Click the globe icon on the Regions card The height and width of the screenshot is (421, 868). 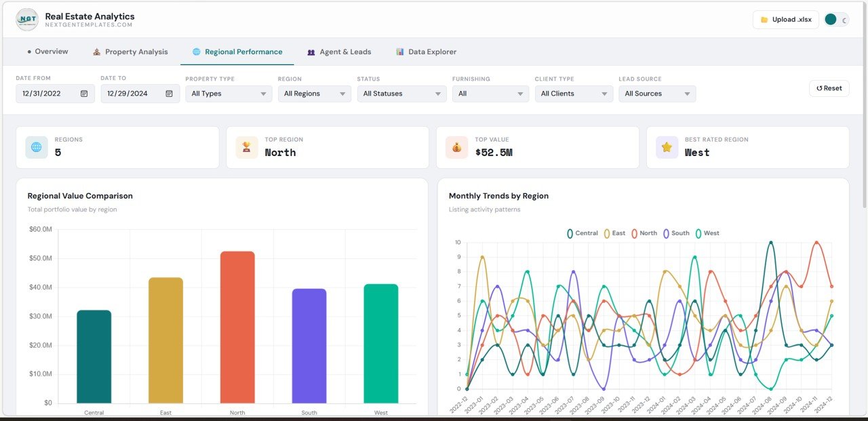point(35,147)
